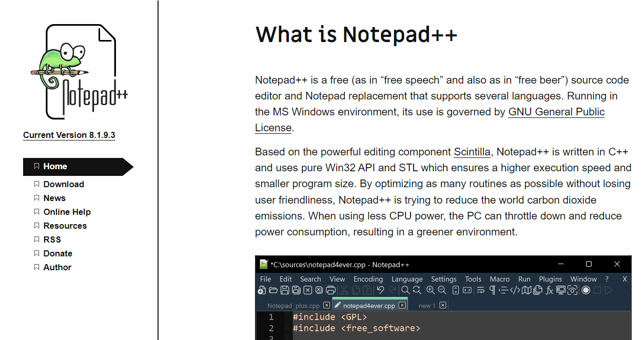Image resolution: width=644 pixels, height=340 pixels.
Task: Open the Current Version 8.1.9.3 link
Action: 69,135
